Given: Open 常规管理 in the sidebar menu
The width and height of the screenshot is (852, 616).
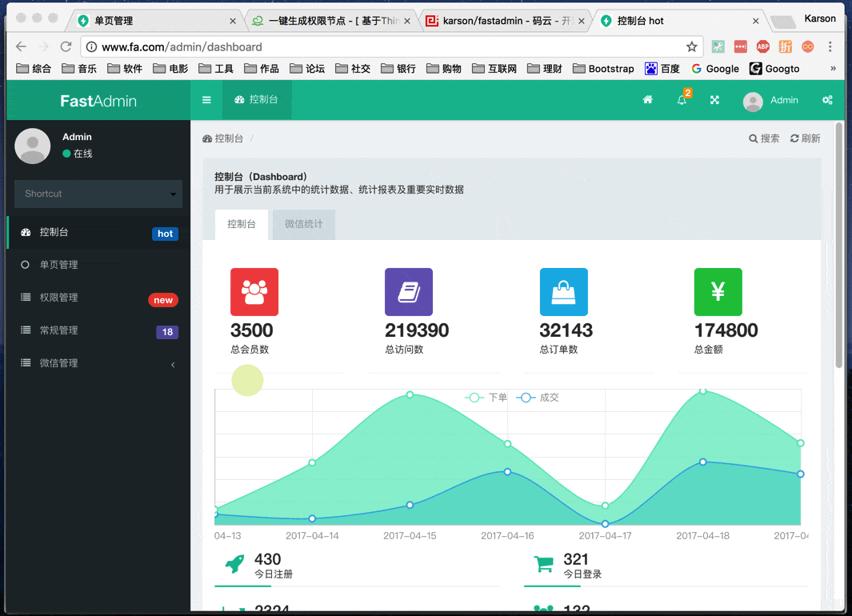Looking at the screenshot, I should coord(98,330).
